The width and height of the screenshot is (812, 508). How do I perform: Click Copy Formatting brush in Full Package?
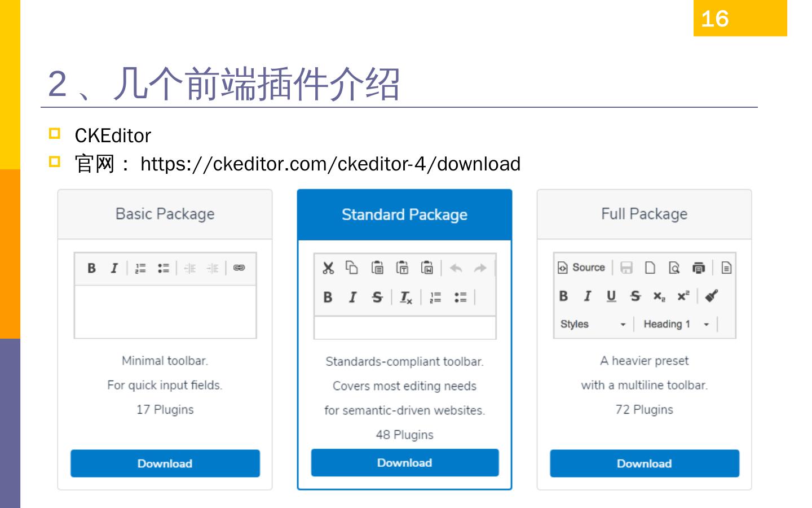pyautogui.click(x=712, y=296)
